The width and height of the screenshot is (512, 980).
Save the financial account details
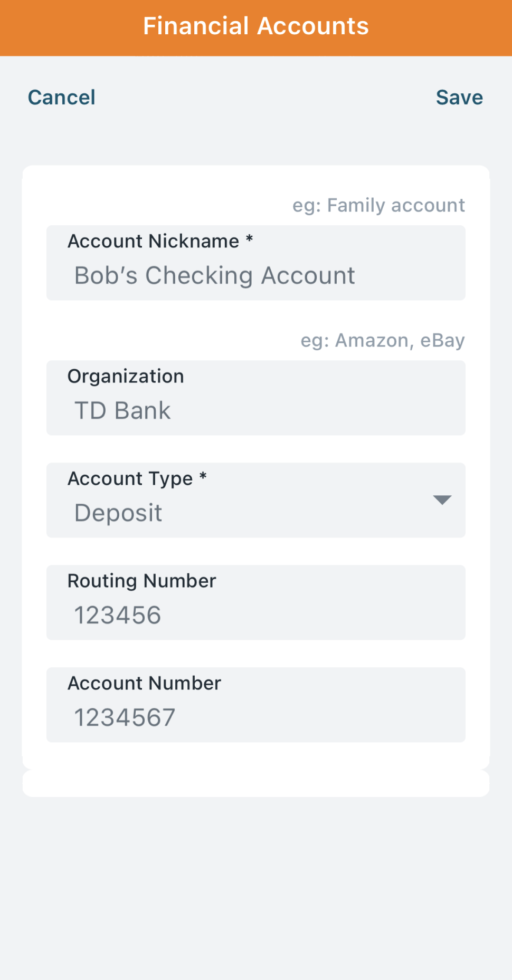click(x=459, y=98)
